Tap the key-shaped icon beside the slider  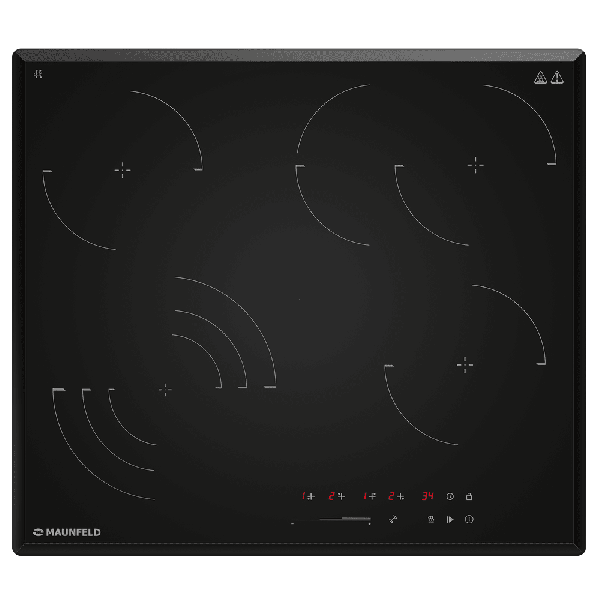[393, 519]
